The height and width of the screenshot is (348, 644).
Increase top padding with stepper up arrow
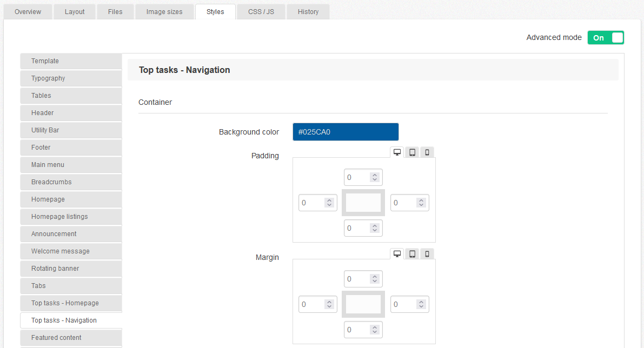tap(376, 174)
